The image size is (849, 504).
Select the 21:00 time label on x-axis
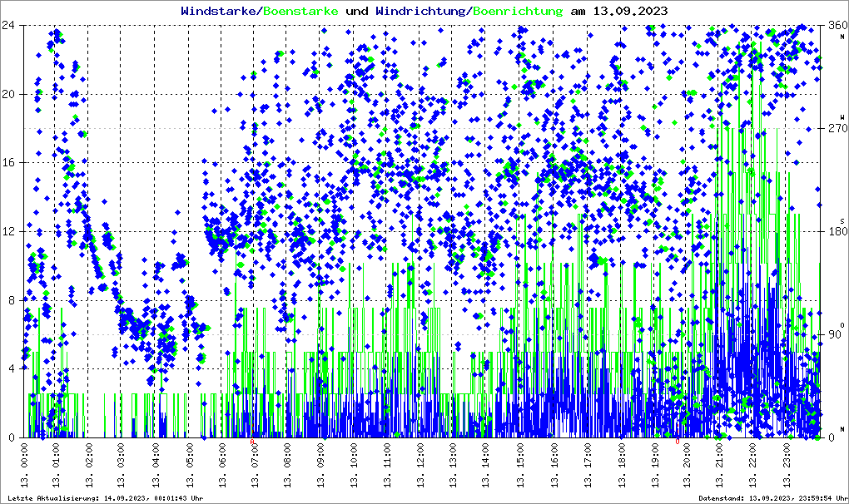(x=721, y=462)
